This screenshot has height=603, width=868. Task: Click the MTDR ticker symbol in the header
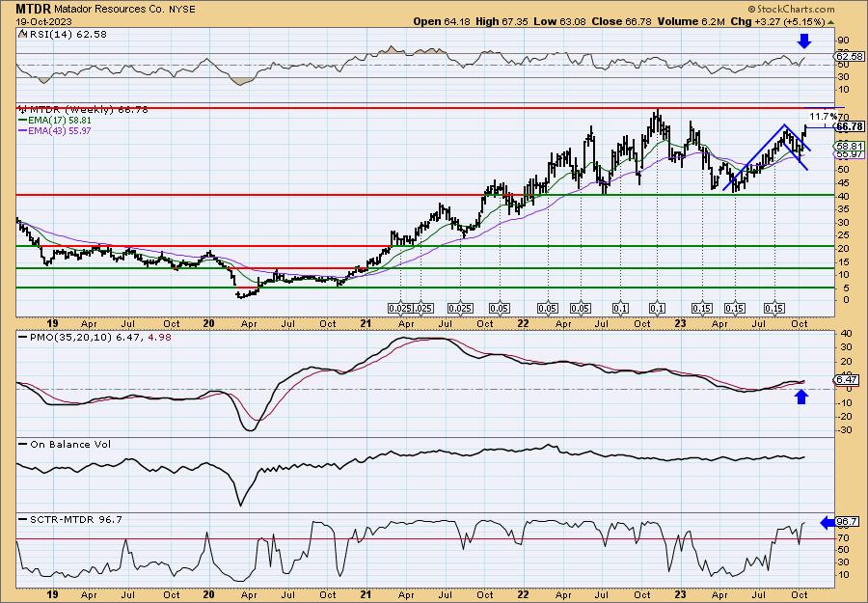click(33, 9)
